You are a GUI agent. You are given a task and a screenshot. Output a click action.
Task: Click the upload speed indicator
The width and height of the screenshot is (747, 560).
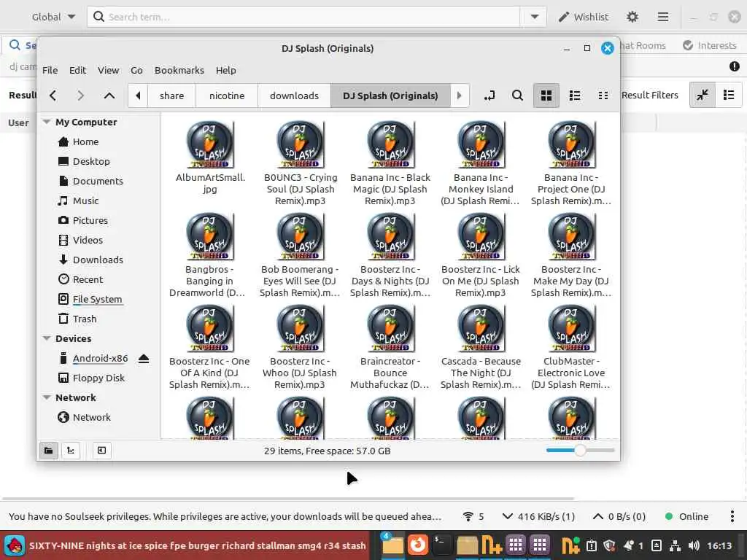619,517
